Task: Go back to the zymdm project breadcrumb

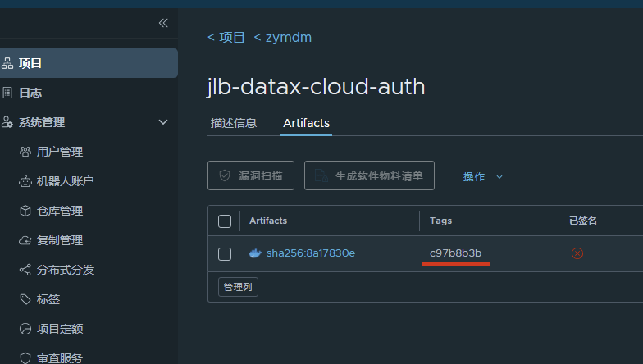Action: [x=283, y=37]
